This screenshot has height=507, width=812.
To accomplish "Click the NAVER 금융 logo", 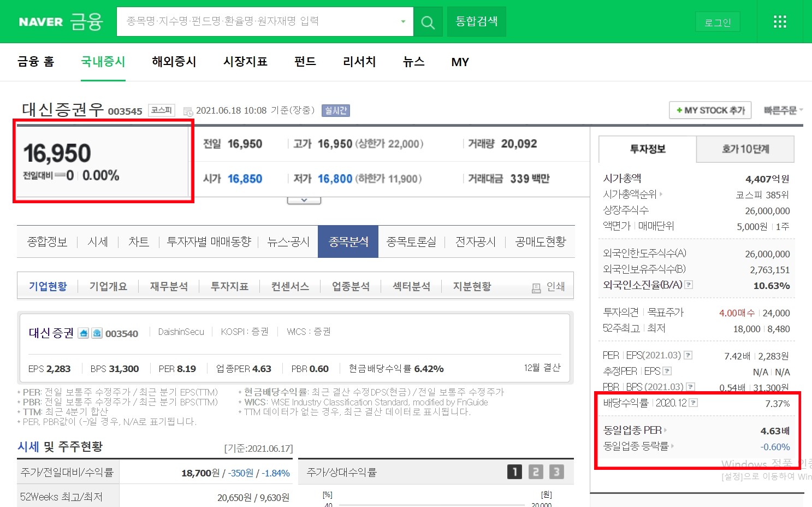I will (x=61, y=22).
